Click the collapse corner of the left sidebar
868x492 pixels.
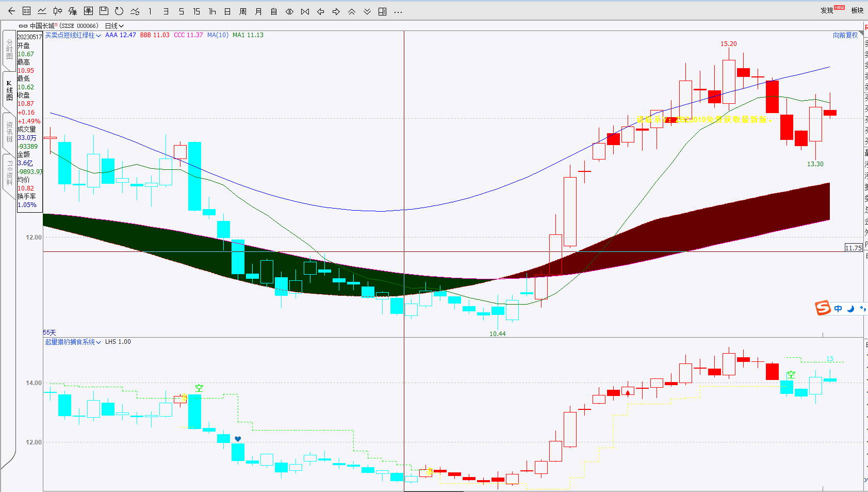coord(8,461)
